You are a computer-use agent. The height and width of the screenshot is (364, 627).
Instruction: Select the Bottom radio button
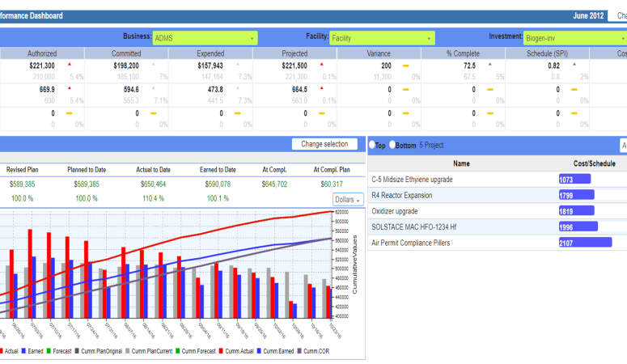[392, 145]
